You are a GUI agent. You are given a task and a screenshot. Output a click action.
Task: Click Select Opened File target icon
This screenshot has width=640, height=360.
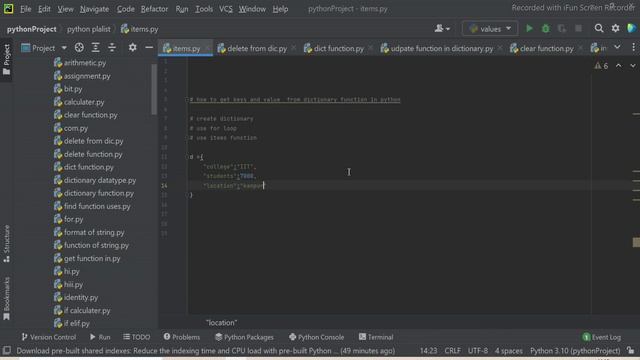(79, 48)
